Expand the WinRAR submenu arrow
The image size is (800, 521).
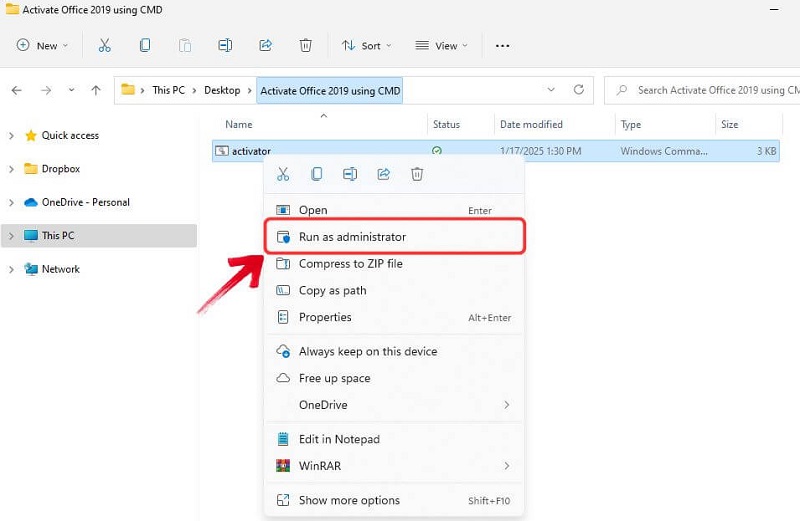(507, 465)
